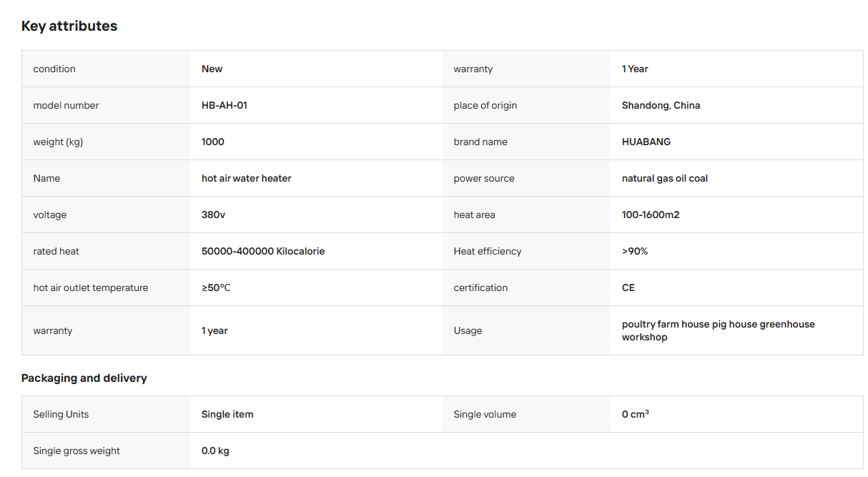Select the 0.0 kg gross weight value
Screen dimensions: 868x477
click(x=215, y=451)
